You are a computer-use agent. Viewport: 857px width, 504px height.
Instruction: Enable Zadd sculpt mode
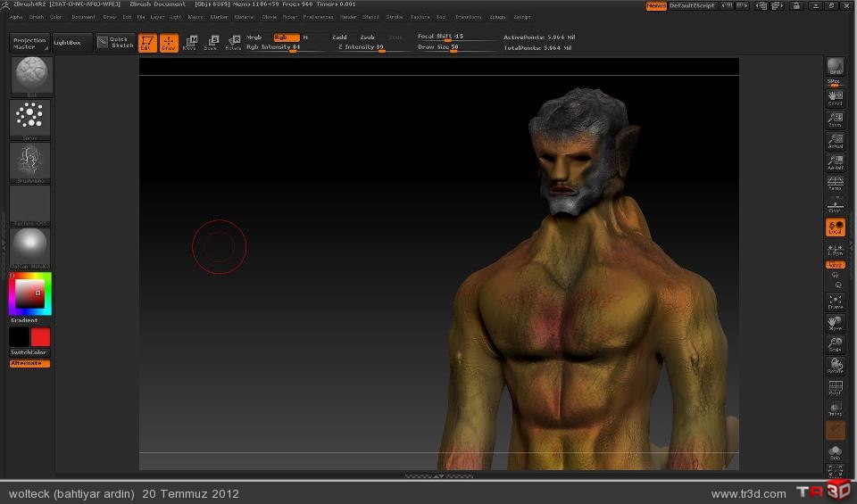coord(339,37)
